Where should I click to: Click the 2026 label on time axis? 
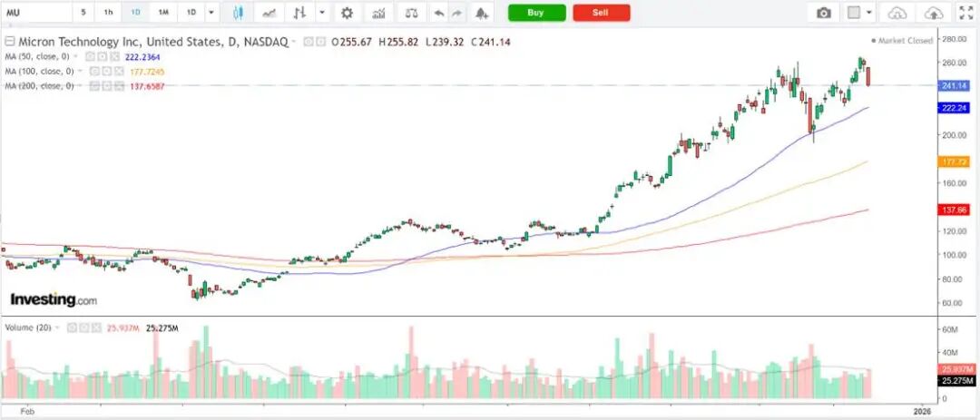922,411
